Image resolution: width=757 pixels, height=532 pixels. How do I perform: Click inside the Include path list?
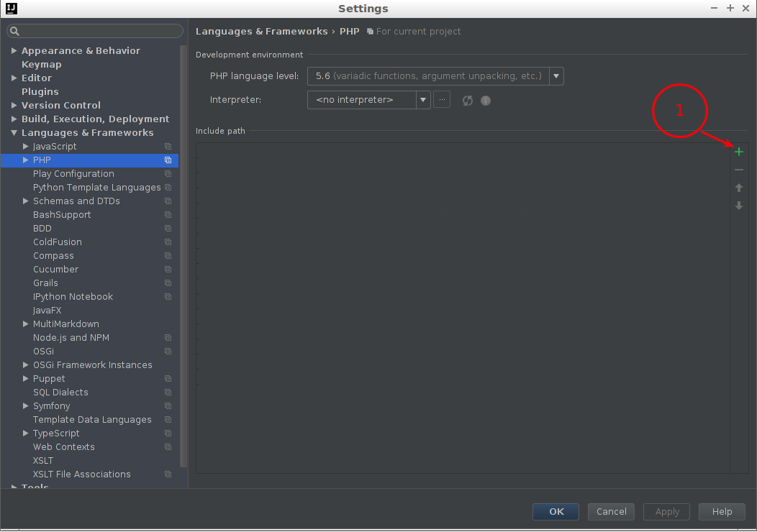click(463, 308)
